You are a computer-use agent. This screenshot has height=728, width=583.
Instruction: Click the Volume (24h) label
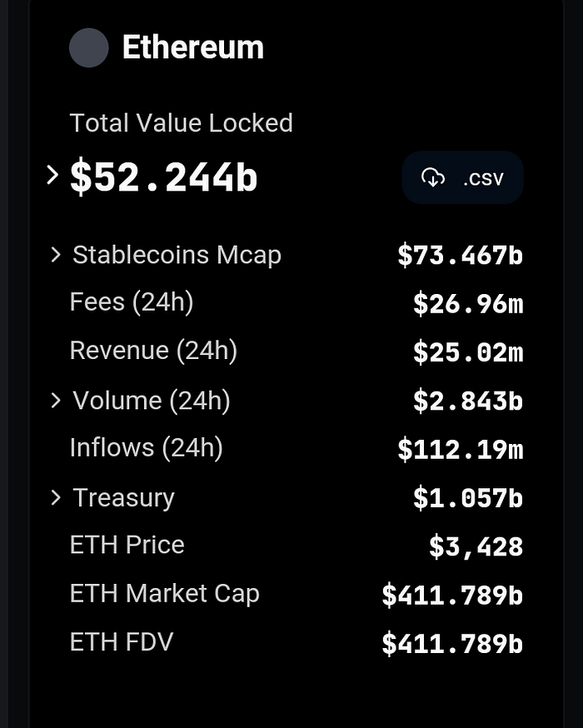(x=152, y=401)
